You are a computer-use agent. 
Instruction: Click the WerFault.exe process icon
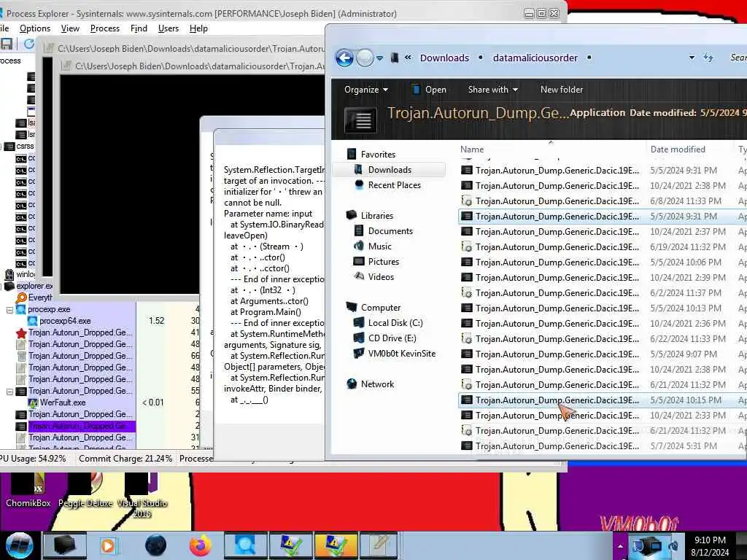pyautogui.click(x=33, y=402)
